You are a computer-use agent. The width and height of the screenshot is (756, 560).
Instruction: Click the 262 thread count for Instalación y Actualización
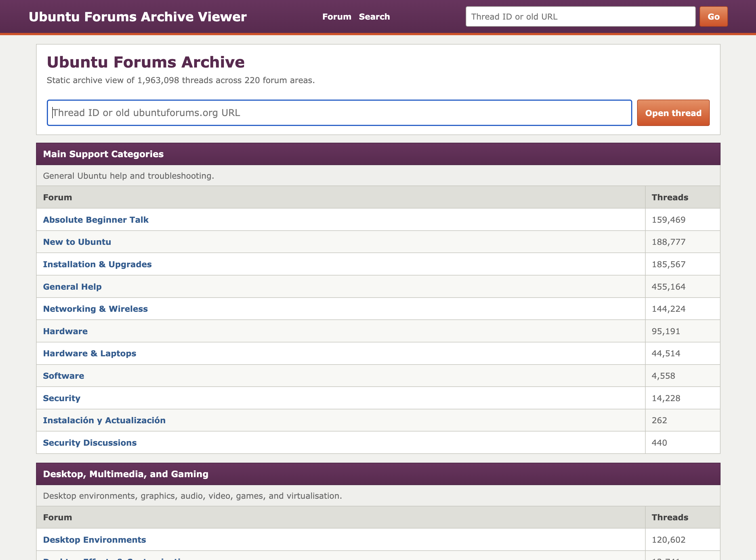660,420
